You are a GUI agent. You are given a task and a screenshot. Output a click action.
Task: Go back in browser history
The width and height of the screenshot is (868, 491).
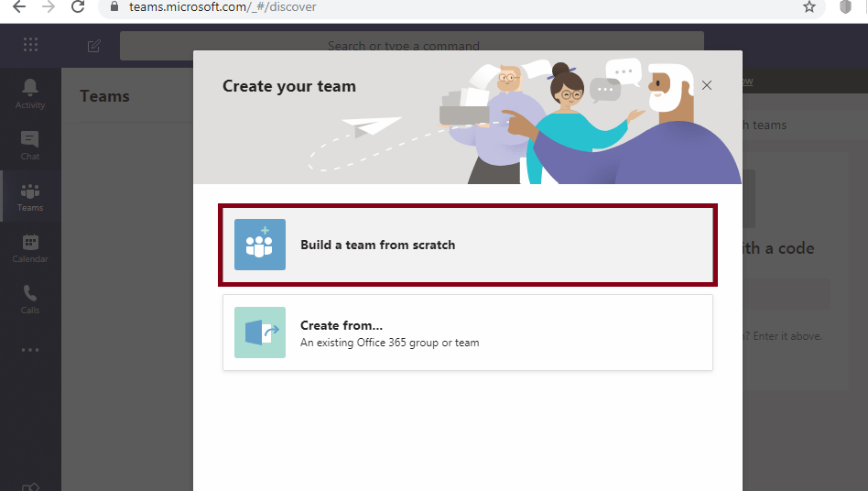click(19, 6)
